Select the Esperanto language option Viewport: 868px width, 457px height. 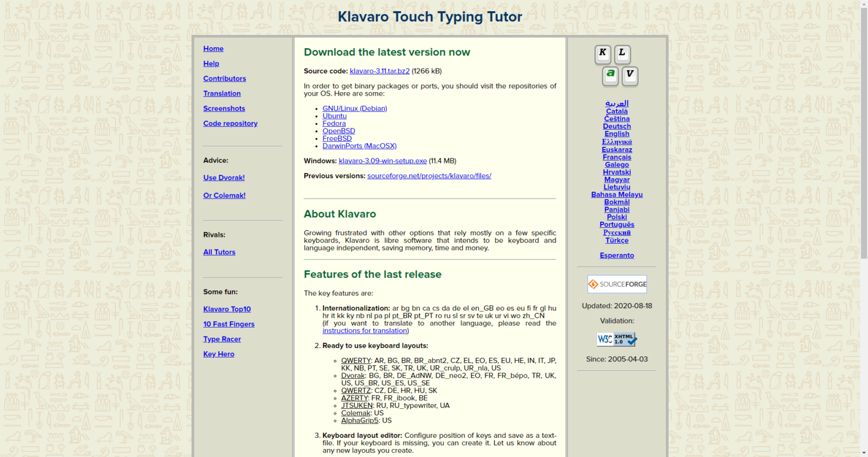617,255
